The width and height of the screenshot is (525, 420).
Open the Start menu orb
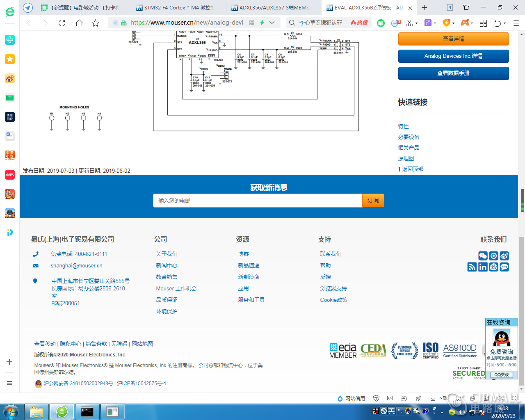pyautogui.click(x=11, y=411)
